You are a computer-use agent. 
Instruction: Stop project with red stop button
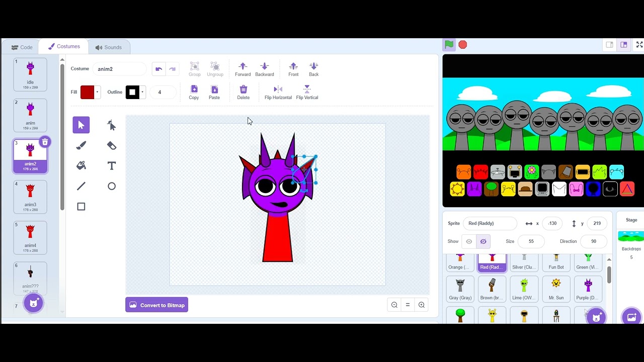(x=463, y=45)
